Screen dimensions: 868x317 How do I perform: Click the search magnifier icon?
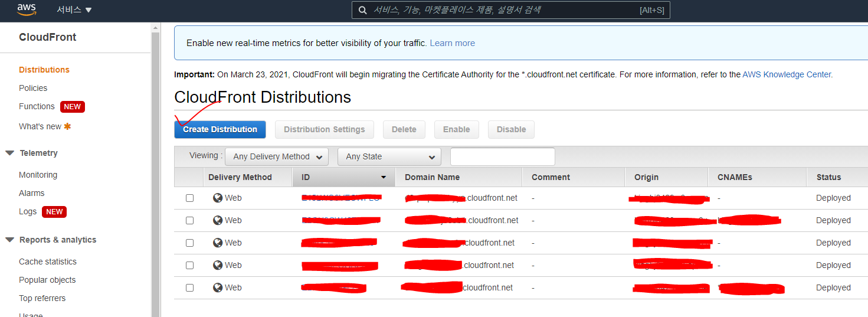(363, 10)
